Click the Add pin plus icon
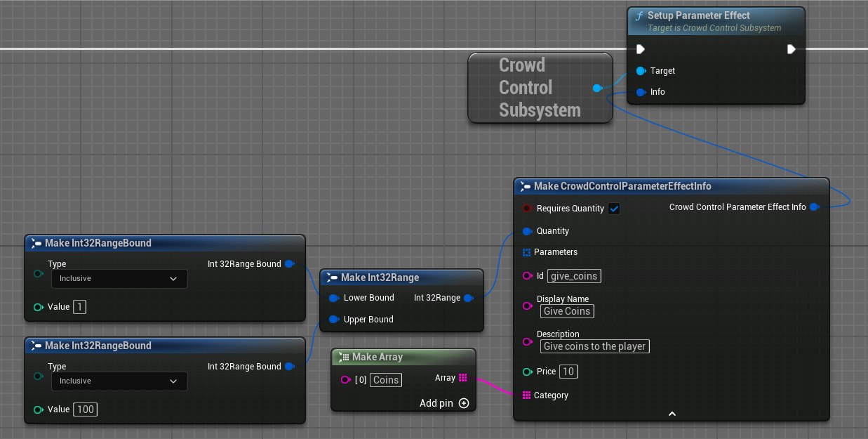Screen dimensions: 868x439 tap(464, 403)
